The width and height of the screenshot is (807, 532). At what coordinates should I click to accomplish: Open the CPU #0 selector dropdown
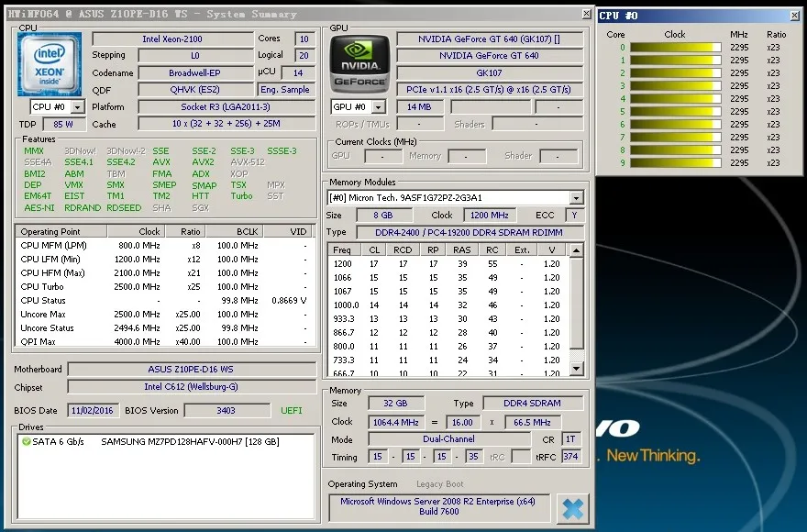click(77, 107)
